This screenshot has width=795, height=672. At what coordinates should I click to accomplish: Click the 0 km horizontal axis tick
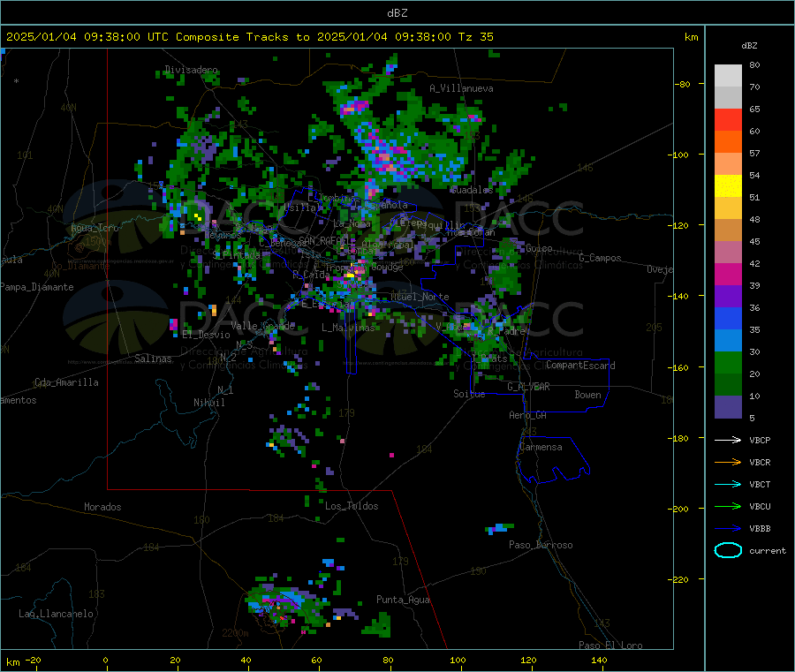[x=105, y=660]
